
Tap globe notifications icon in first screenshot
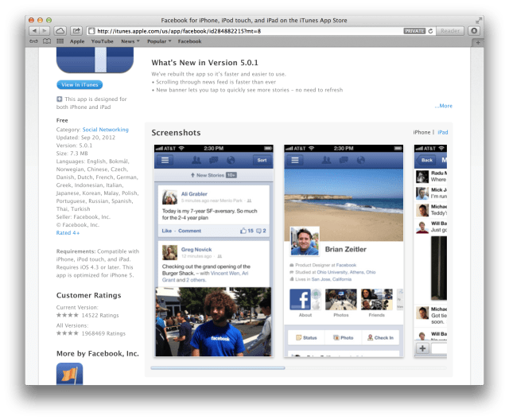[231, 160]
